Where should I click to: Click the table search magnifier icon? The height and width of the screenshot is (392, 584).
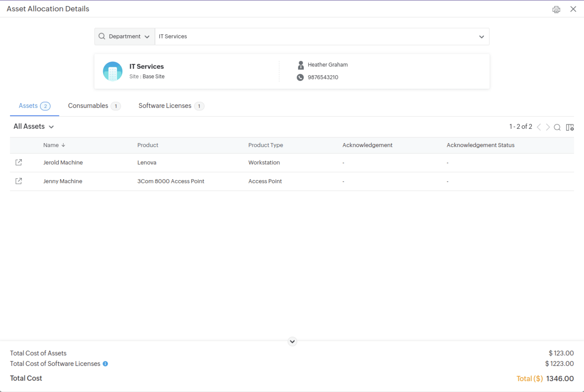click(557, 127)
